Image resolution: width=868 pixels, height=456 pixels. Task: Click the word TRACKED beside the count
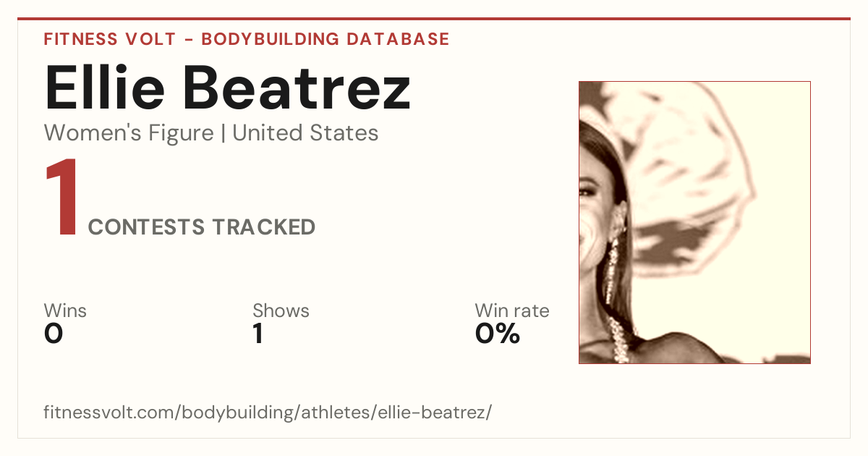[x=263, y=227]
